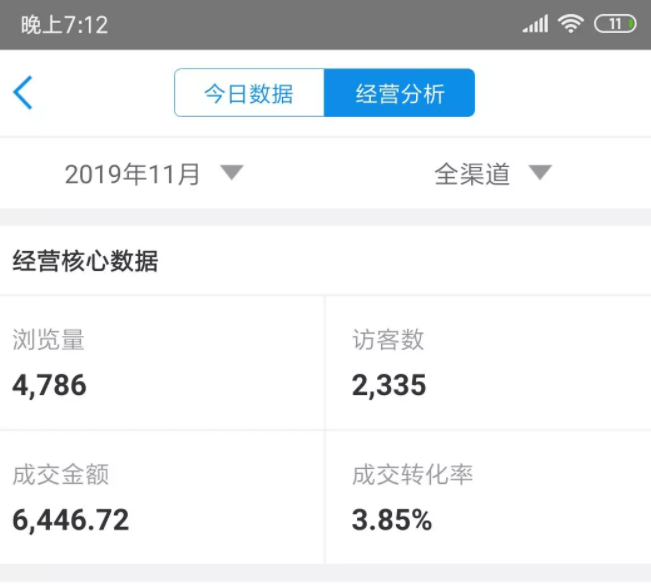Viewport: 651px width, 584px height.
Task: Tap the Wi-Fi icon in status bar
Action: [571, 24]
